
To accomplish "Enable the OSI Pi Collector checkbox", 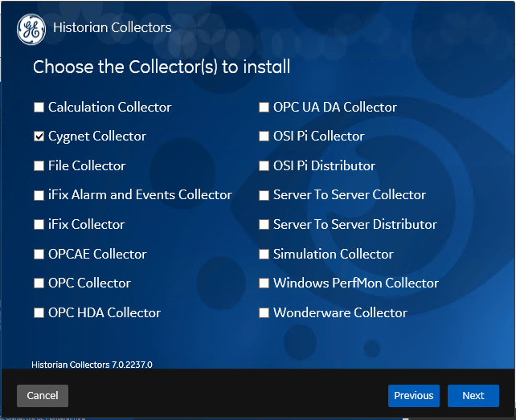I will [264, 137].
